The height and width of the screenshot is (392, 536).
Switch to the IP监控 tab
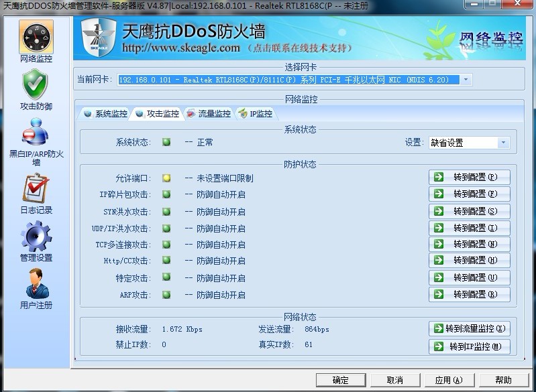pyautogui.click(x=256, y=114)
